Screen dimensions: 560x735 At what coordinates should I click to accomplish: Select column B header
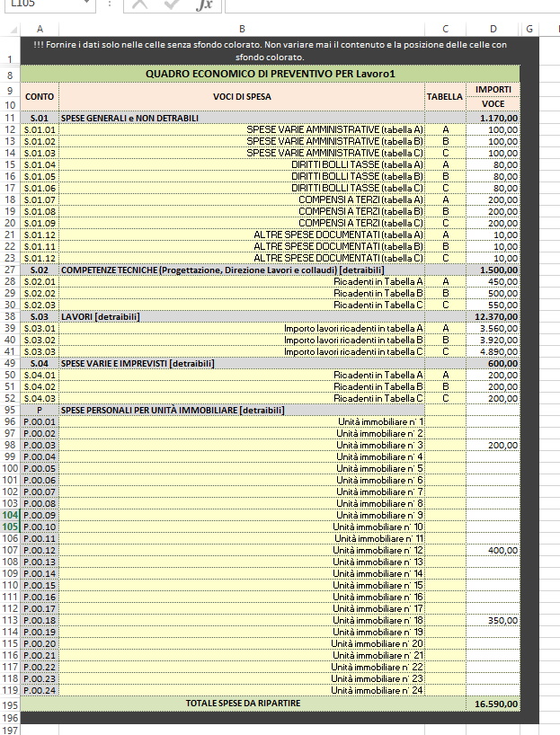point(242,29)
